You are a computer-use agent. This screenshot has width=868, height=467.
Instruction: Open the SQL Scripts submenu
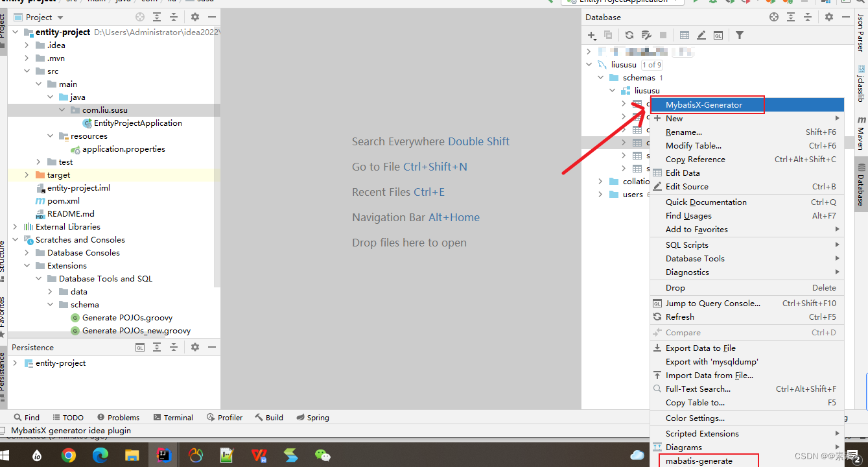(x=747, y=245)
